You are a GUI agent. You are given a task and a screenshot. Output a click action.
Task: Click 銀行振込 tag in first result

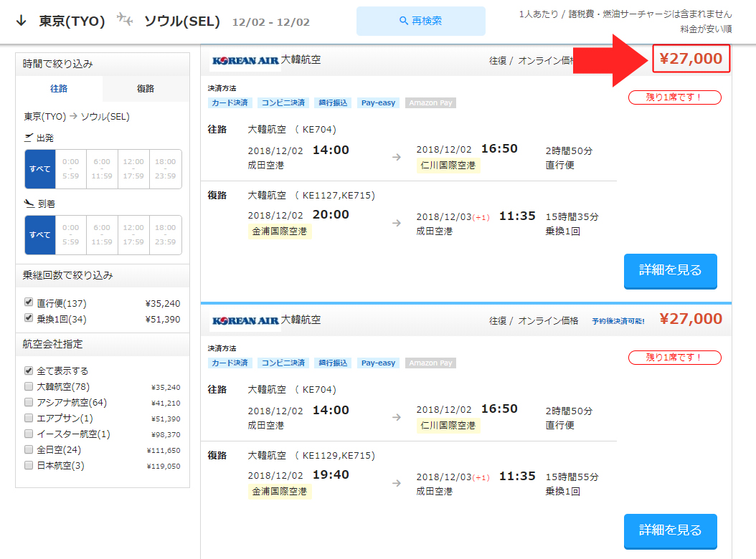(x=333, y=102)
